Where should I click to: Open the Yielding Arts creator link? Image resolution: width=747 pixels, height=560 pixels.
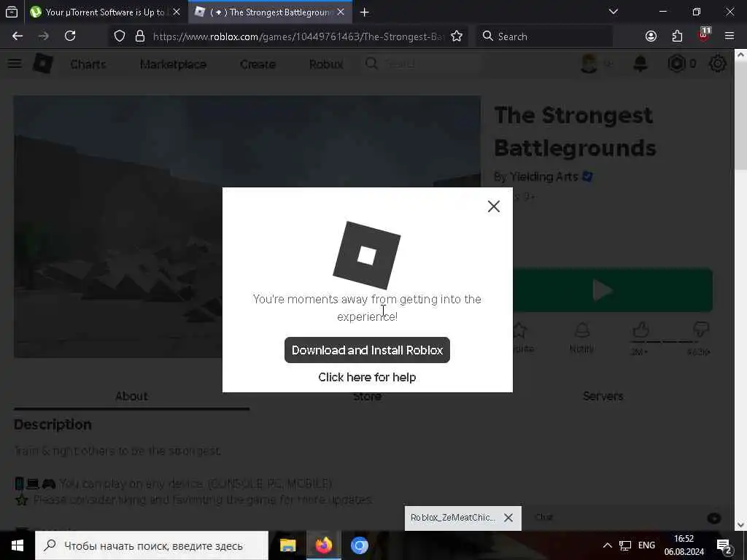point(543,176)
